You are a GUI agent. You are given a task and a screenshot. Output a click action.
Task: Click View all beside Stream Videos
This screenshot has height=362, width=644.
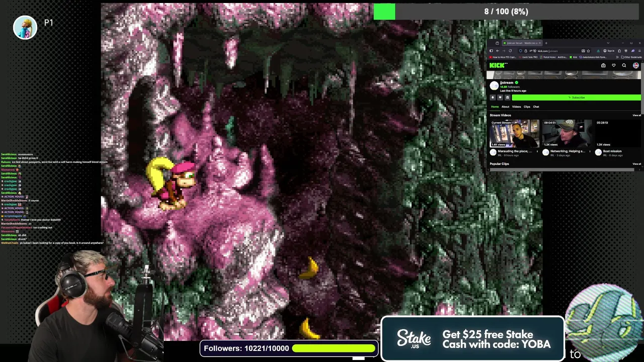coord(637,115)
